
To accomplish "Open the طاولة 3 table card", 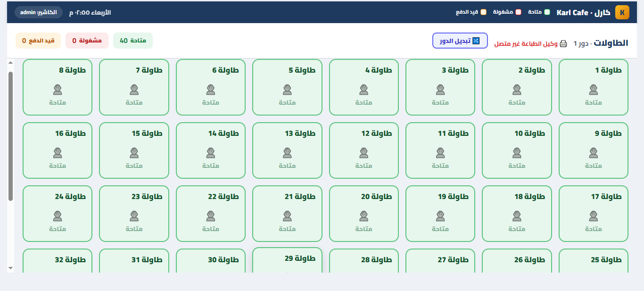I will click(x=440, y=87).
